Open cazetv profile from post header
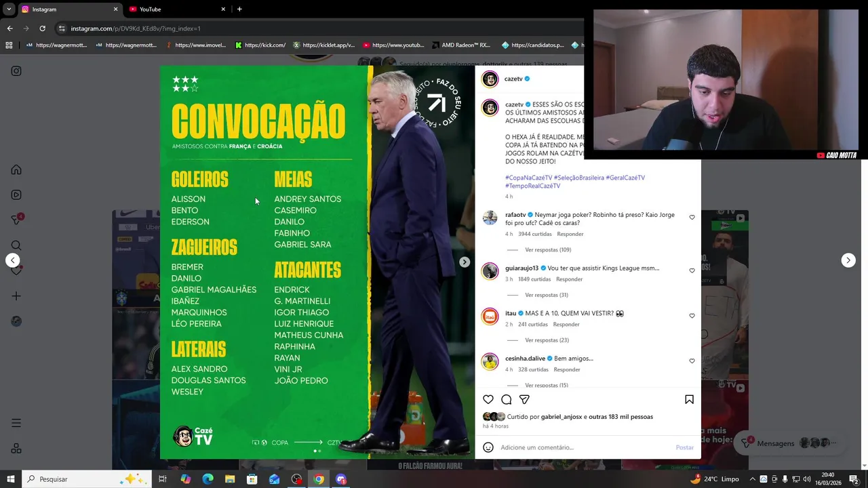The image size is (868, 488). 513,79
